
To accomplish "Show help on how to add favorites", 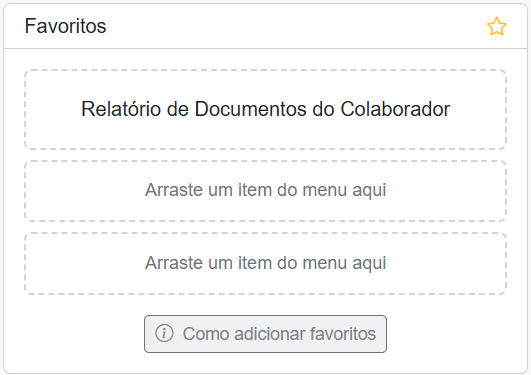I will (x=266, y=334).
